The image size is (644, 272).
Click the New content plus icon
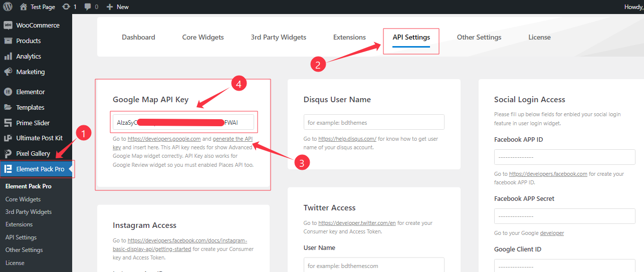[110, 7]
